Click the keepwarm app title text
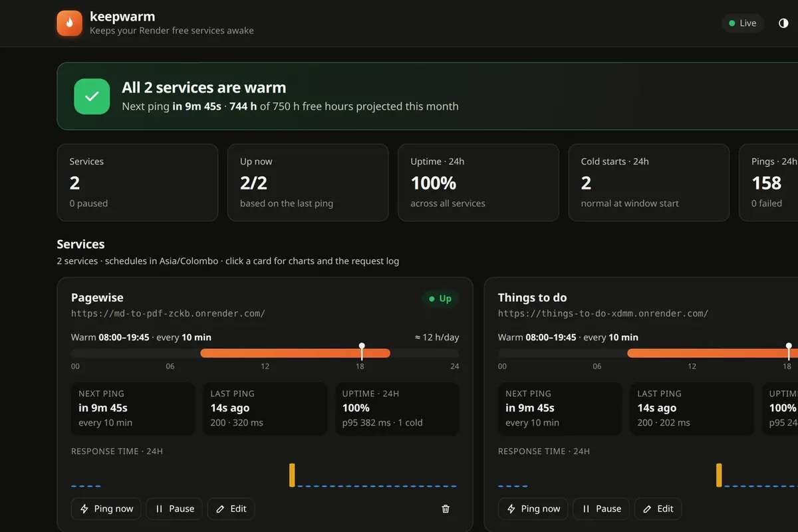Image resolution: width=798 pixels, height=532 pixels. (122, 17)
